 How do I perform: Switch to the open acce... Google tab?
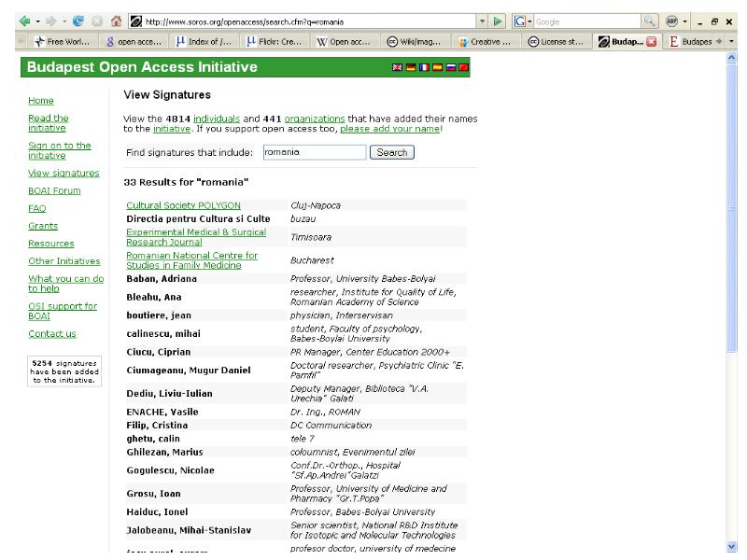[134, 42]
